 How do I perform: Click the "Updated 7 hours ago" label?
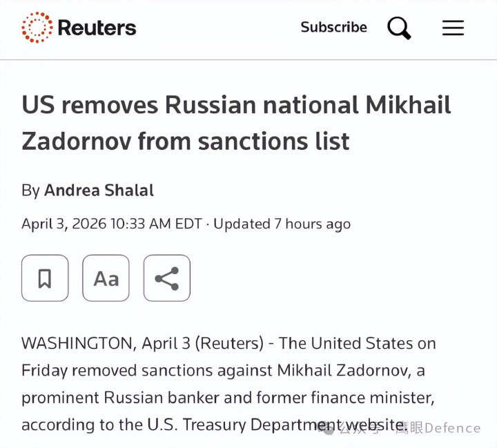[x=282, y=224]
